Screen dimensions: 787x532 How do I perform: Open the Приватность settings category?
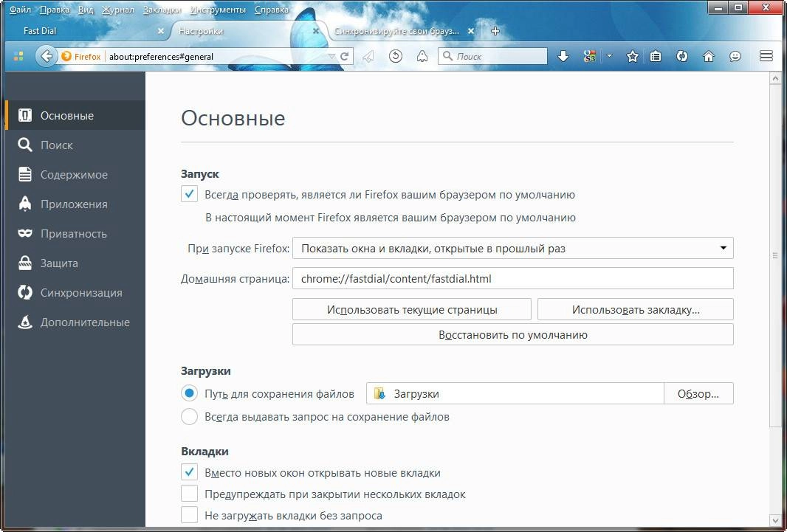coord(75,234)
